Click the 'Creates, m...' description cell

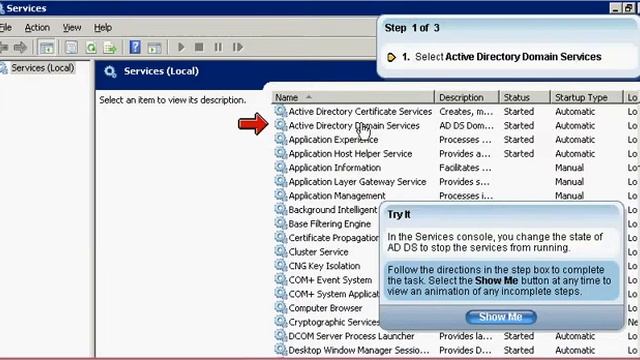click(x=466, y=111)
